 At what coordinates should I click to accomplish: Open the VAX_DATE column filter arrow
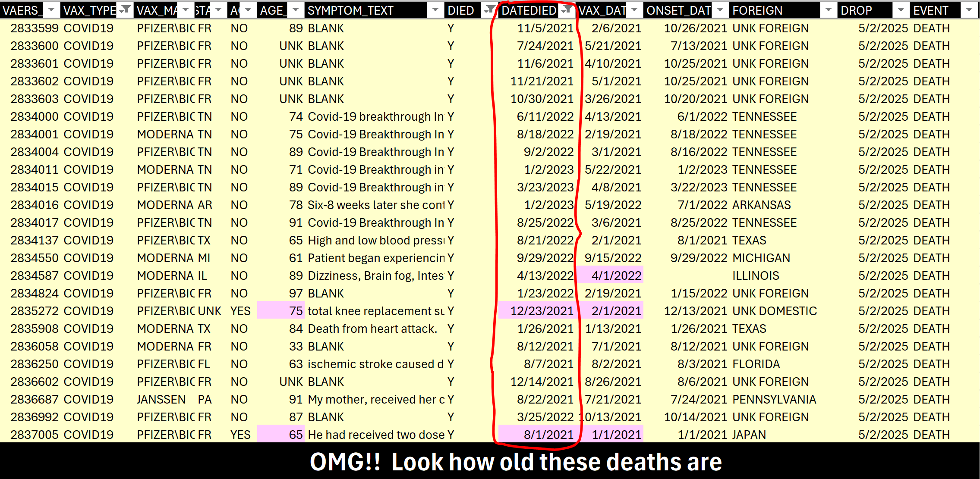634,10
